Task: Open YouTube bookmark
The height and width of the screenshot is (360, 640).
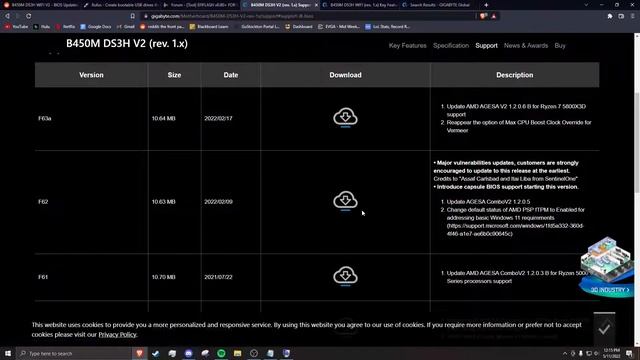Action: [16, 27]
